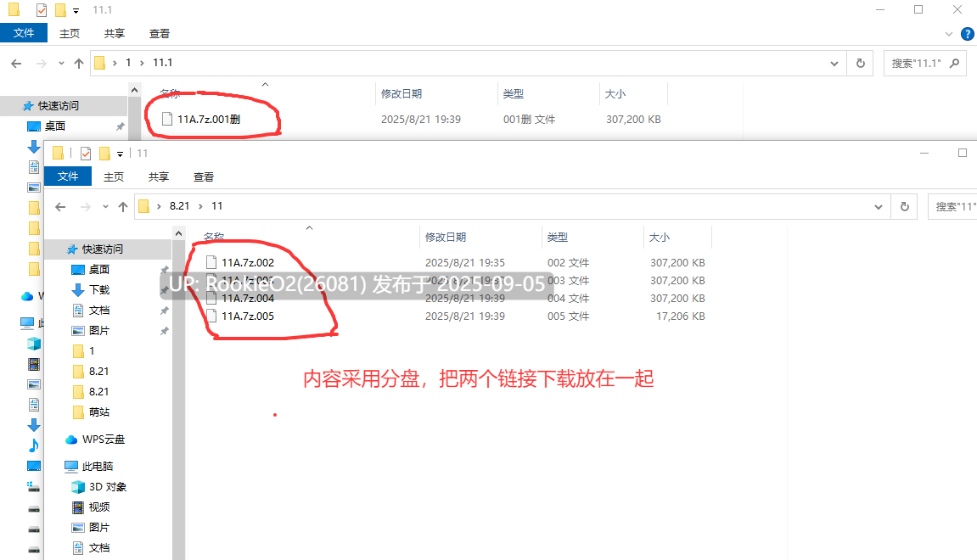Image resolution: width=977 pixels, height=560 pixels.
Task: Open the 查看 tab in the 11.1 window
Action: 159,34
